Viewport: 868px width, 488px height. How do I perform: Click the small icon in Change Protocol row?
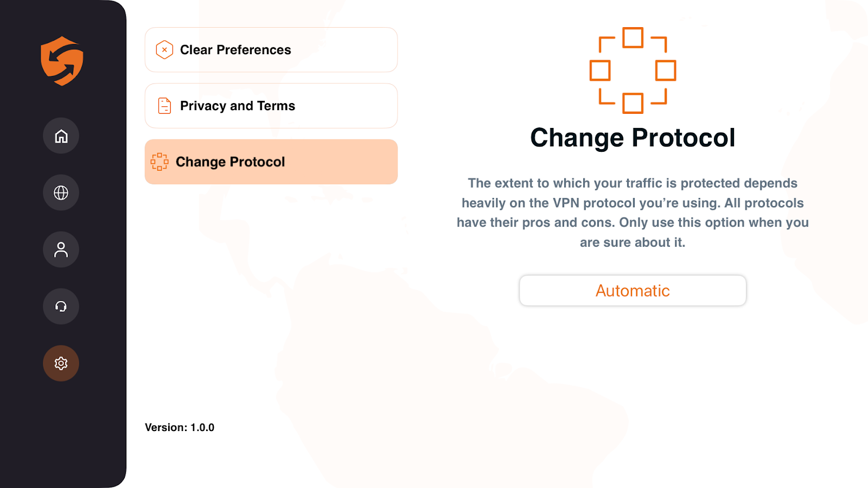pyautogui.click(x=159, y=162)
